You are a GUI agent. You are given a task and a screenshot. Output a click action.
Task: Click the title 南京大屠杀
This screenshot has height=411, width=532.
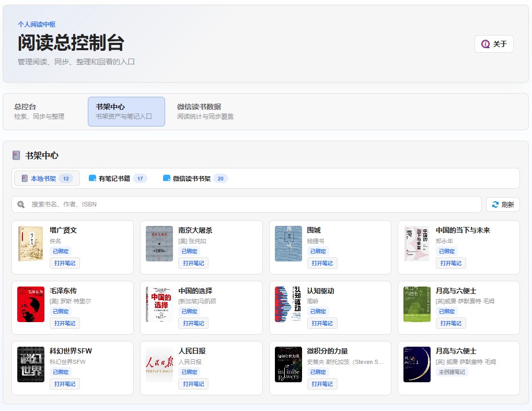tap(195, 230)
